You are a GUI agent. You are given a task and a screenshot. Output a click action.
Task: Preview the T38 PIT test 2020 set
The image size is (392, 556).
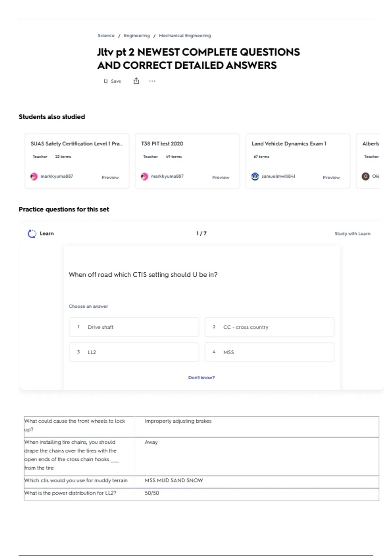(x=221, y=177)
